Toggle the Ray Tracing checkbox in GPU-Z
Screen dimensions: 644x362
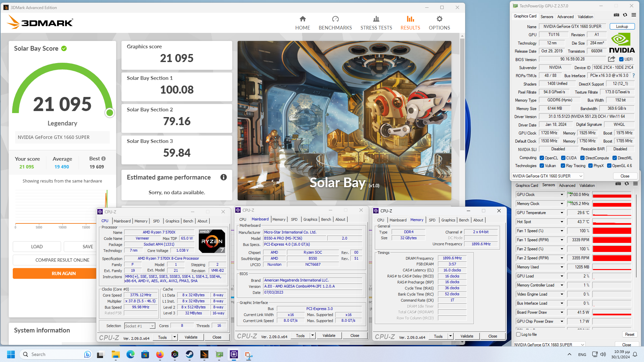(x=563, y=166)
